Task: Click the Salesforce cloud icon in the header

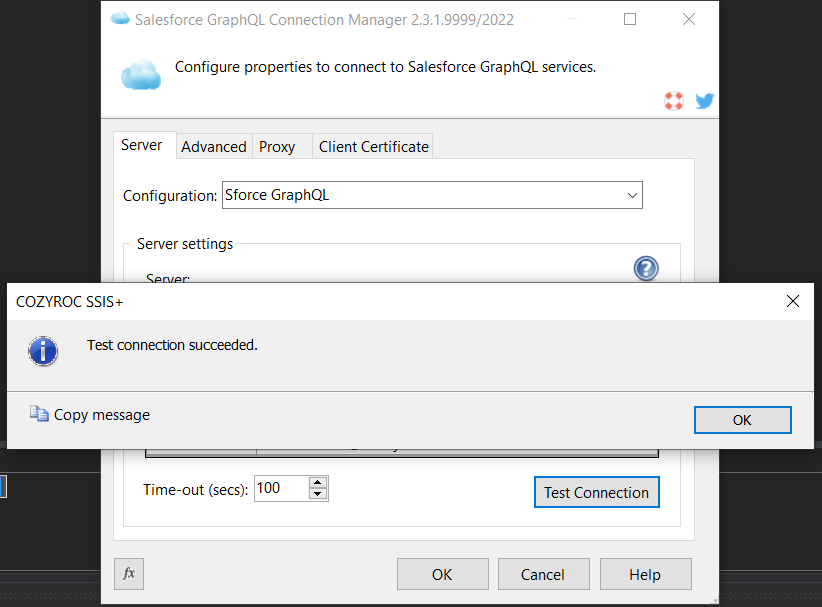Action: (141, 75)
